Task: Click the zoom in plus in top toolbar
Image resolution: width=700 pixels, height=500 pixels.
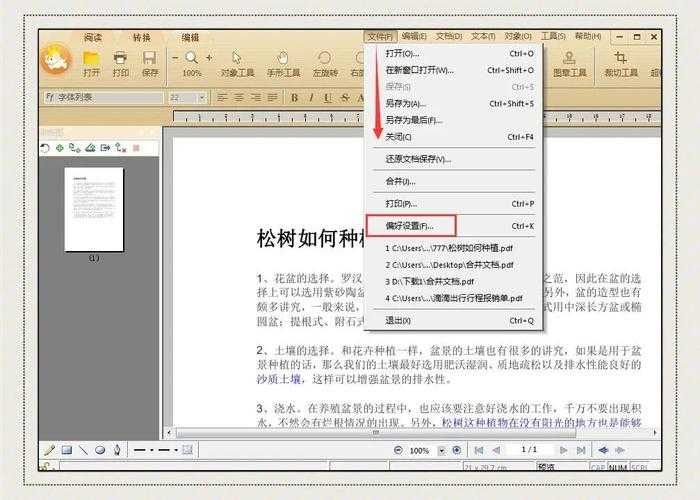Action: (209, 58)
